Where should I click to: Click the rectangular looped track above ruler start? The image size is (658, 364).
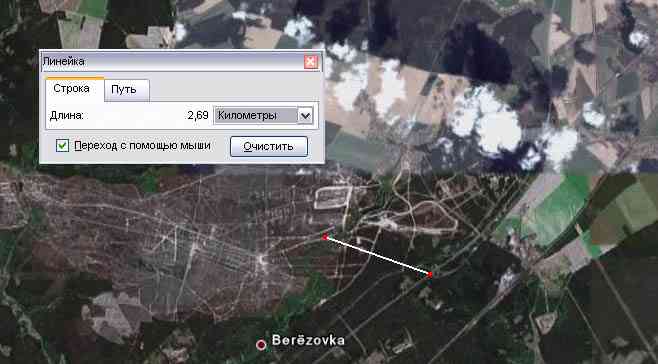[x=333, y=198]
